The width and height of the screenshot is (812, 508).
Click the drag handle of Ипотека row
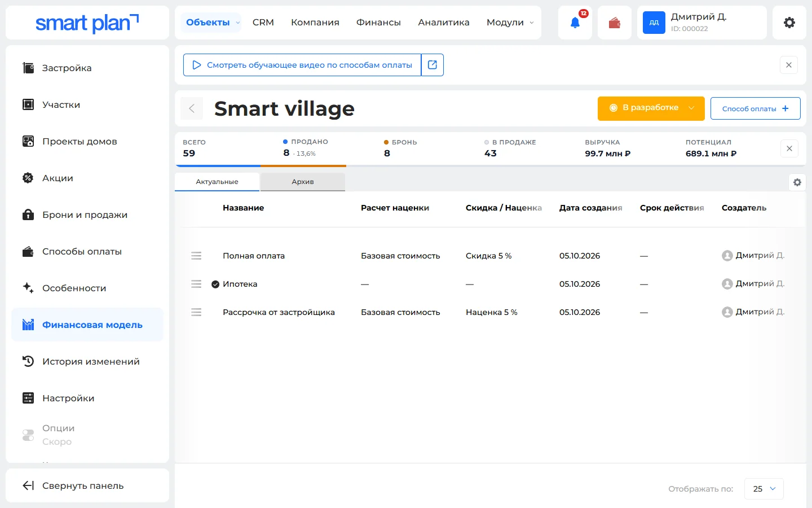pyautogui.click(x=196, y=284)
